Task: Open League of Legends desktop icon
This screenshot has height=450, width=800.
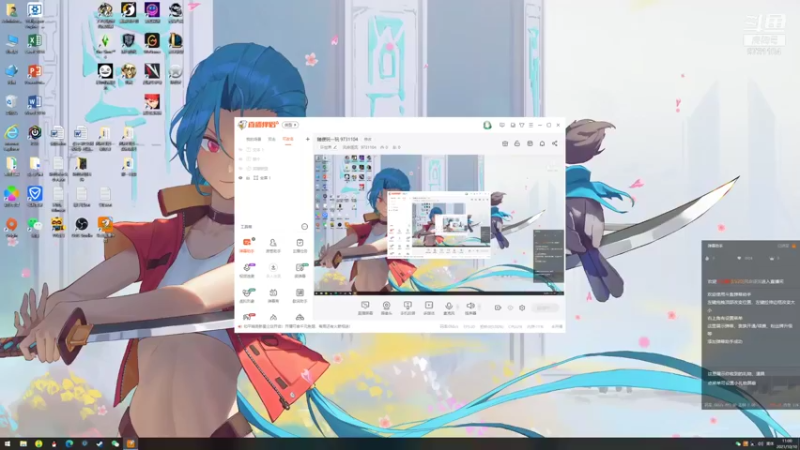Action: [176, 43]
